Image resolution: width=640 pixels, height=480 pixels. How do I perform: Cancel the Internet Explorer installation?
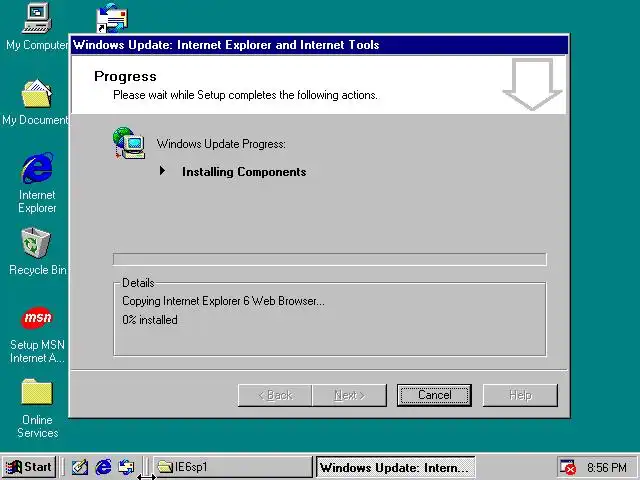(x=434, y=395)
